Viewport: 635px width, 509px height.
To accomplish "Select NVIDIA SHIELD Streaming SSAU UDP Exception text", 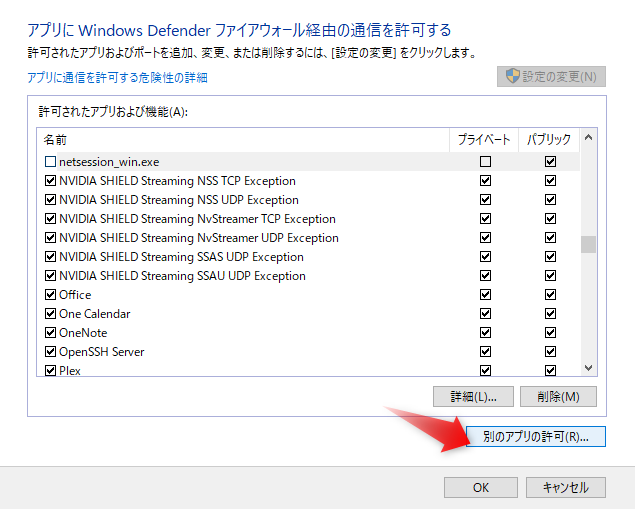I will coord(182,276).
